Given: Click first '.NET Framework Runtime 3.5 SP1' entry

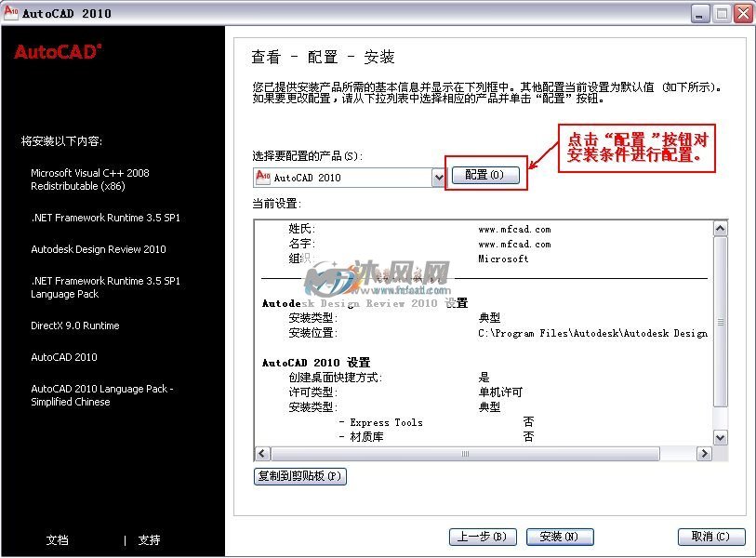Looking at the screenshot, I should pyautogui.click(x=106, y=218).
